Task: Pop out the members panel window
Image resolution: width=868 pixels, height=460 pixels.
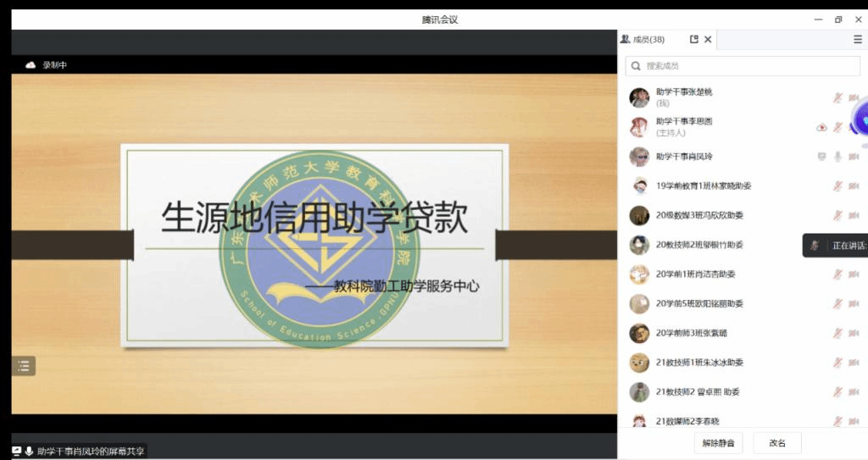Action: [694, 39]
